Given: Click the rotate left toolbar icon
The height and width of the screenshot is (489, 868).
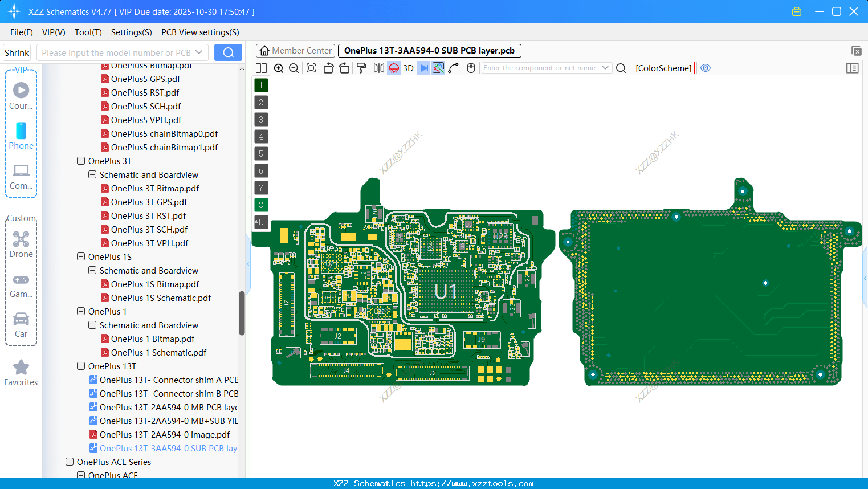Looking at the screenshot, I should click(328, 68).
